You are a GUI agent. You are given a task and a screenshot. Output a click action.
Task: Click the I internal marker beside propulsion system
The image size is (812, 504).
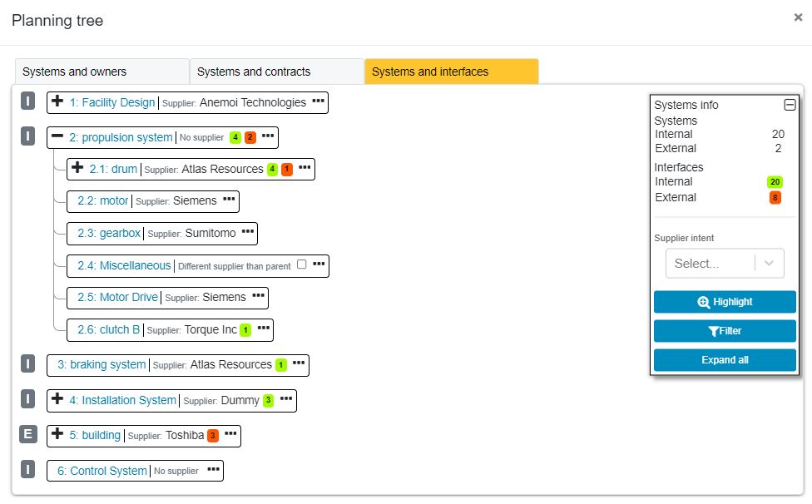(x=28, y=136)
